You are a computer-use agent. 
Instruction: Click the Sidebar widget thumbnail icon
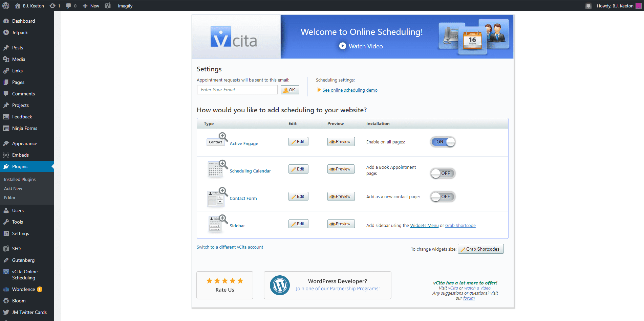[218, 223]
